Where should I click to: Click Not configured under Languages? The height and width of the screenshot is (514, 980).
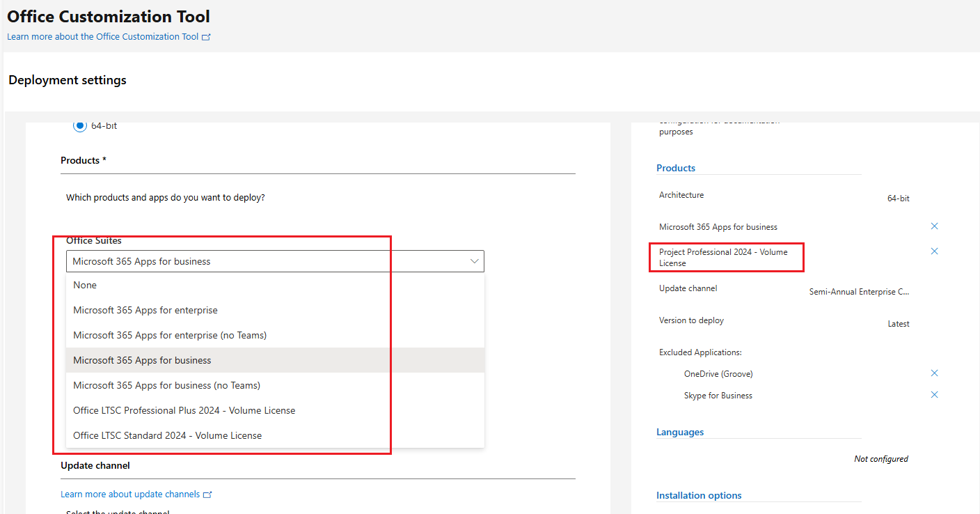881,459
